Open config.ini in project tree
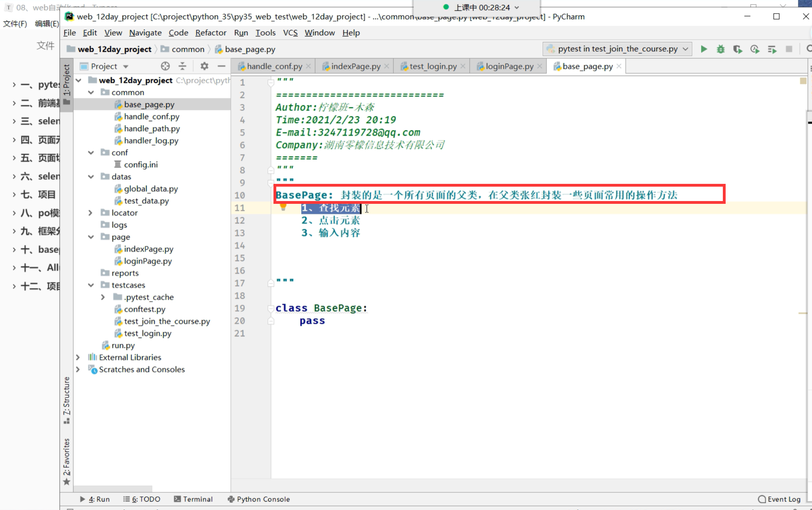This screenshot has height=510, width=812. click(x=141, y=165)
